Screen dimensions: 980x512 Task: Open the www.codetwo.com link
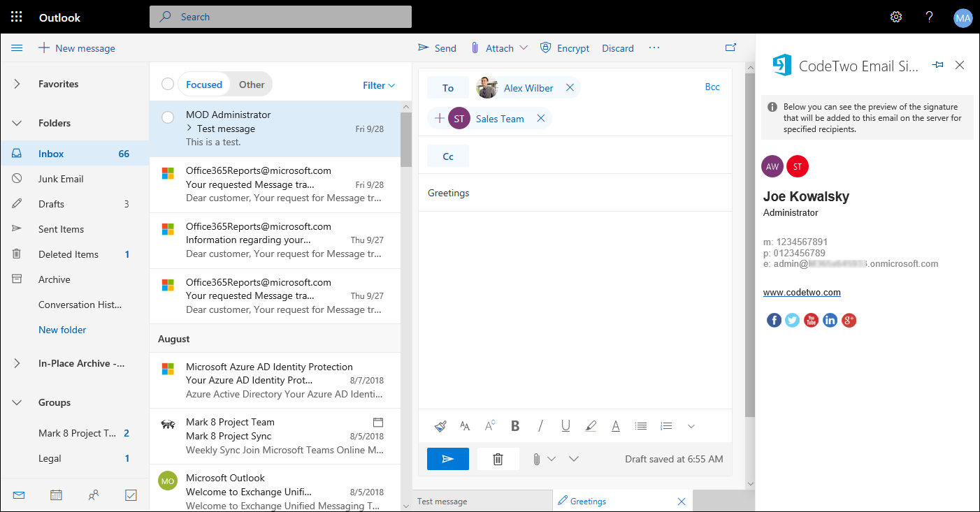click(802, 292)
